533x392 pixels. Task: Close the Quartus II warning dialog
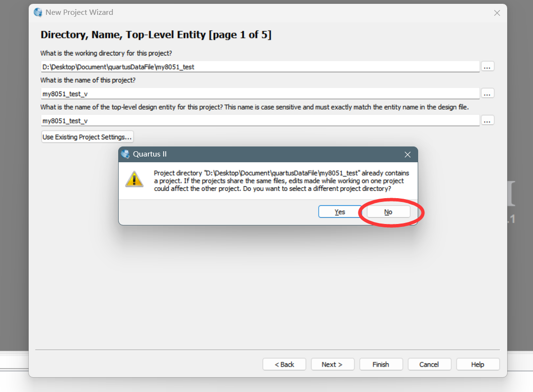pyautogui.click(x=408, y=155)
